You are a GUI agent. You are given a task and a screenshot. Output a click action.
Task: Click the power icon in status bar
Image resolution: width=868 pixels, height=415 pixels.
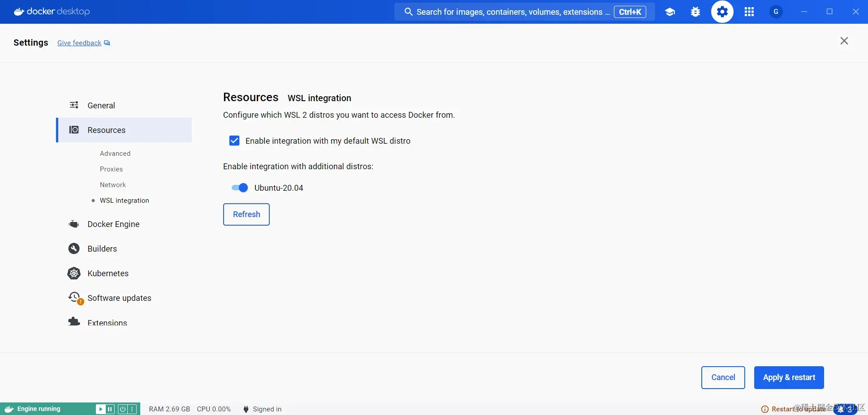pos(122,409)
